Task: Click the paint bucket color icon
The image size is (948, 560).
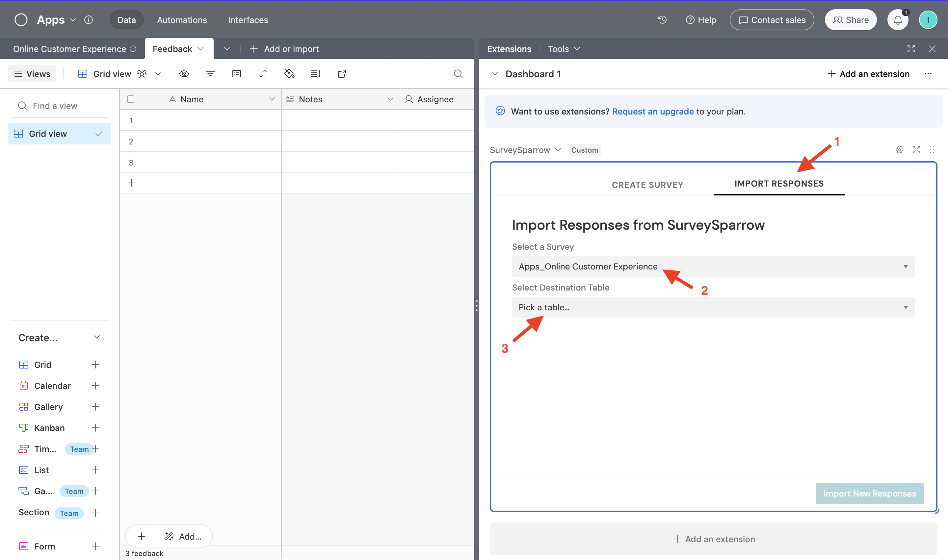Action: pos(289,74)
